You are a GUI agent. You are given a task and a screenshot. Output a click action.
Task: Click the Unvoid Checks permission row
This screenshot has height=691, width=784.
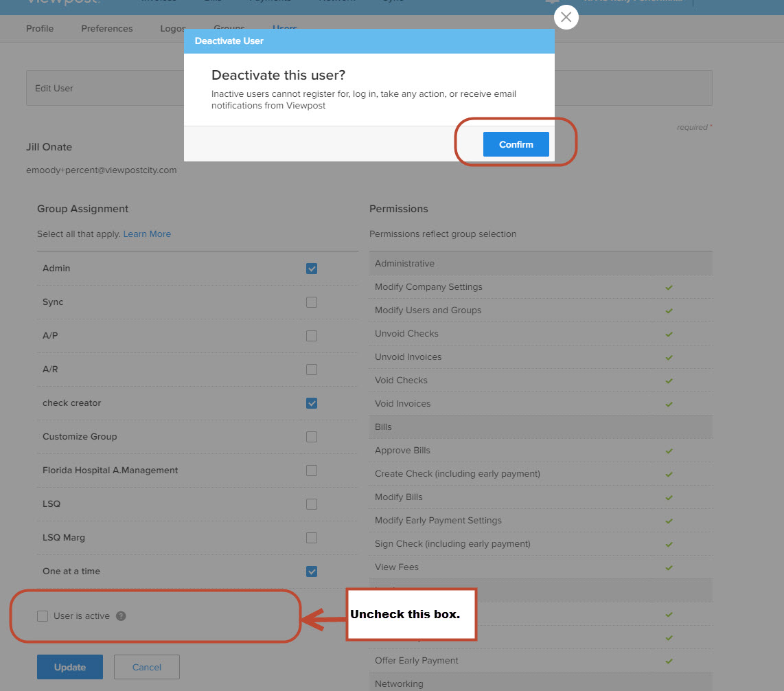click(541, 334)
